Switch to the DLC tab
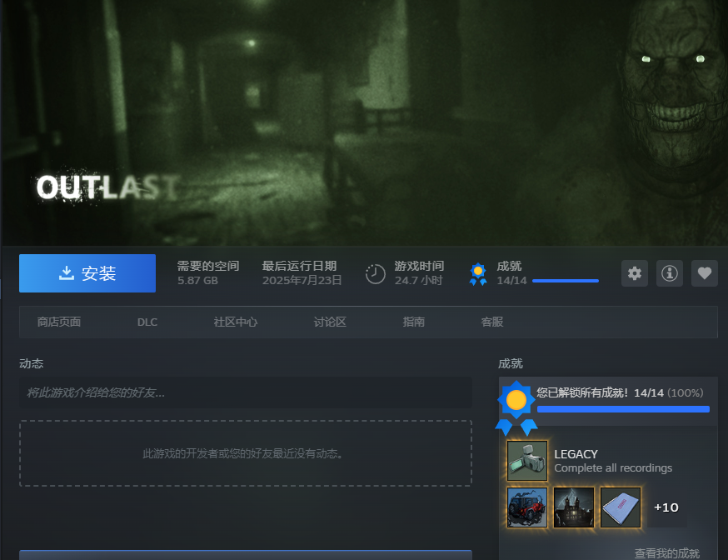This screenshot has height=560, width=728. pyautogui.click(x=147, y=322)
